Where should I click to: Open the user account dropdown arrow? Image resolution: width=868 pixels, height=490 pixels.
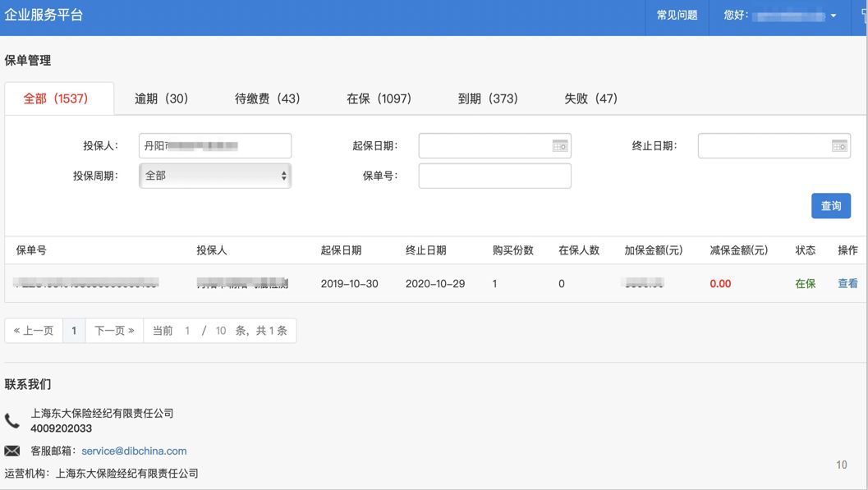click(834, 16)
